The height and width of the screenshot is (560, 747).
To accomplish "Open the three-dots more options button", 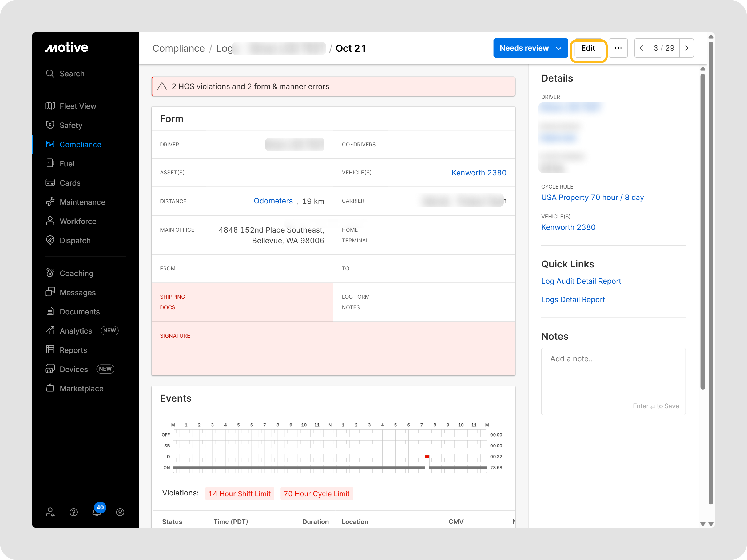I will (618, 48).
